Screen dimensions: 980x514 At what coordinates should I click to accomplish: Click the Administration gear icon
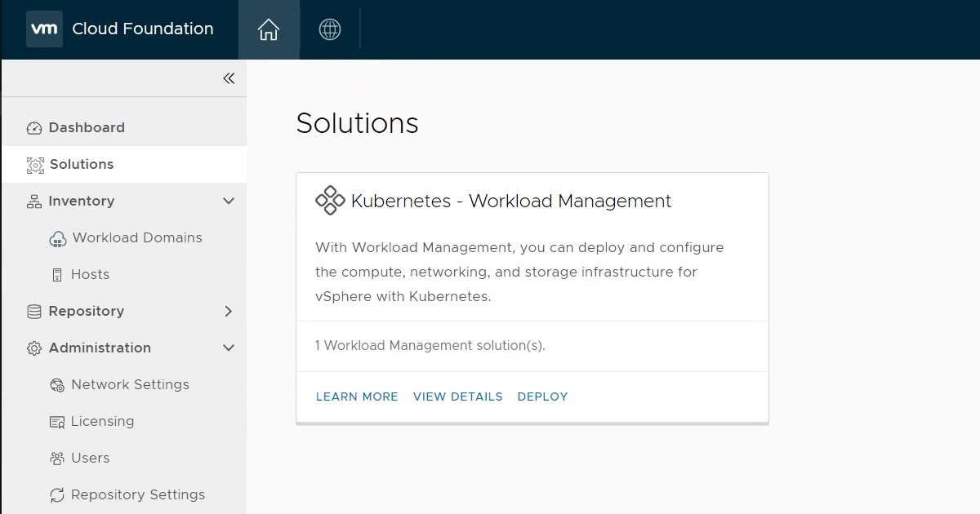[34, 348]
